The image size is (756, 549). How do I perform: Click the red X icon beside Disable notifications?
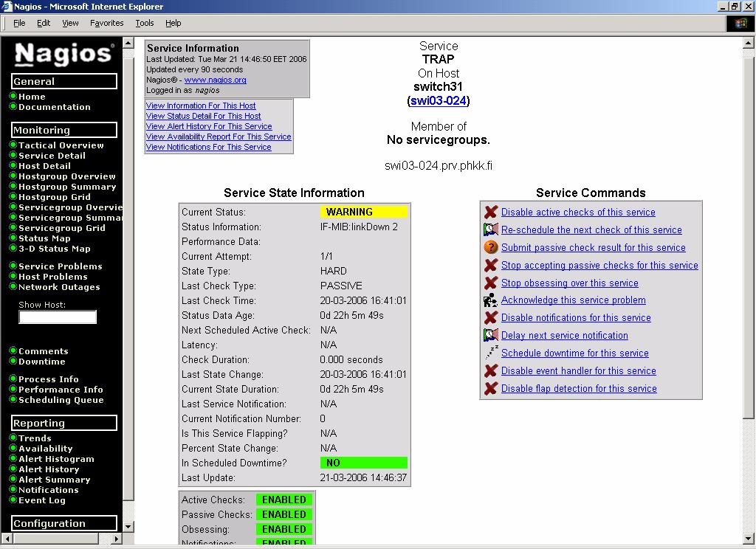point(491,317)
